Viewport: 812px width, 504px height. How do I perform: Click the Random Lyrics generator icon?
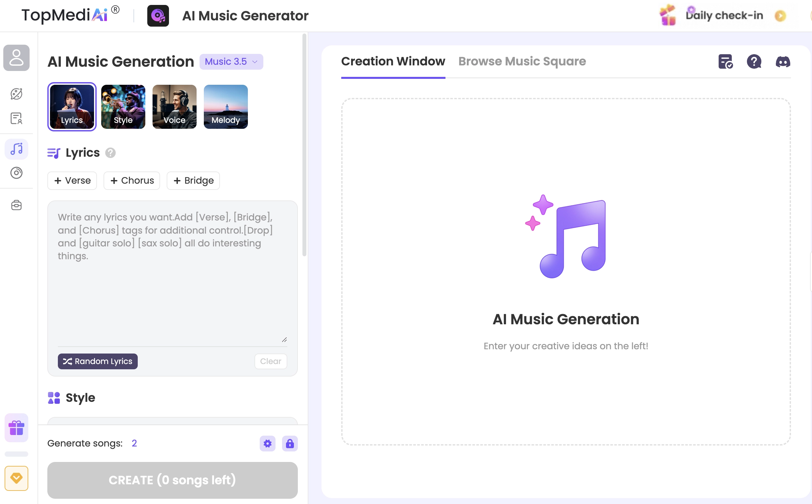67,361
